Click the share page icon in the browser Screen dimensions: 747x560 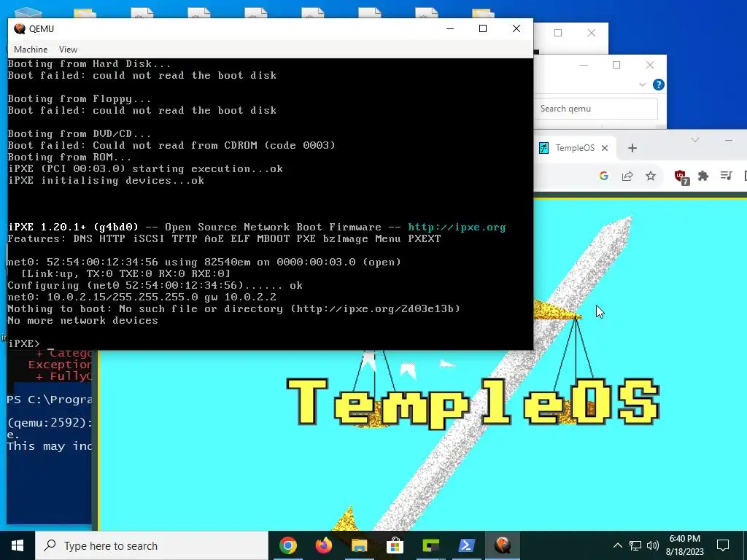[x=627, y=176]
